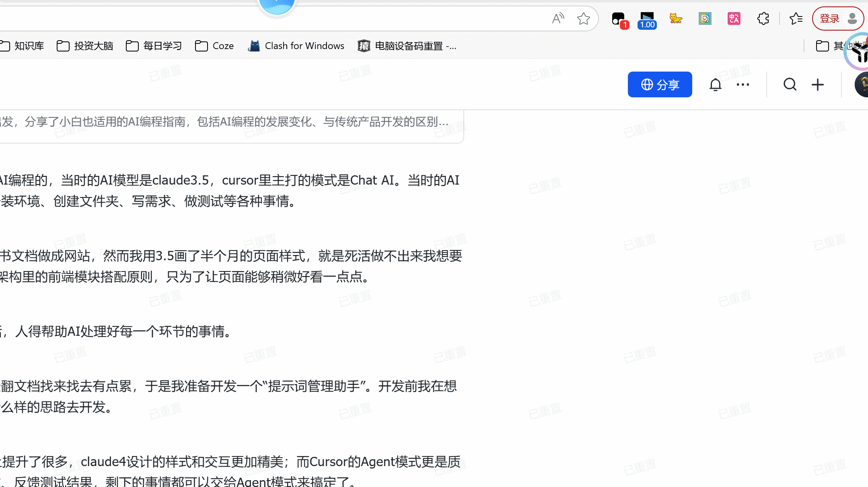Click the 分享 share button
This screenshot has width=868, height=487.
(x=660, y=84)
